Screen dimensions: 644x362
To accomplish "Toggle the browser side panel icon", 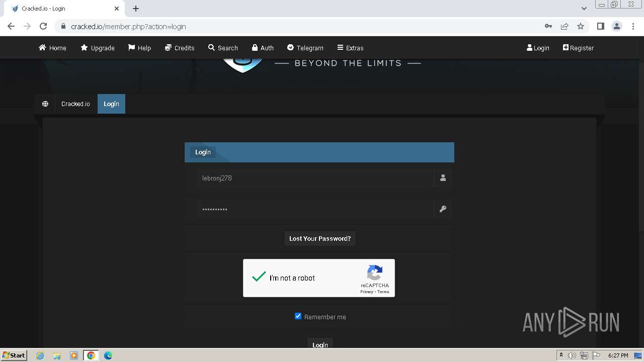I will tap(600, 26).
